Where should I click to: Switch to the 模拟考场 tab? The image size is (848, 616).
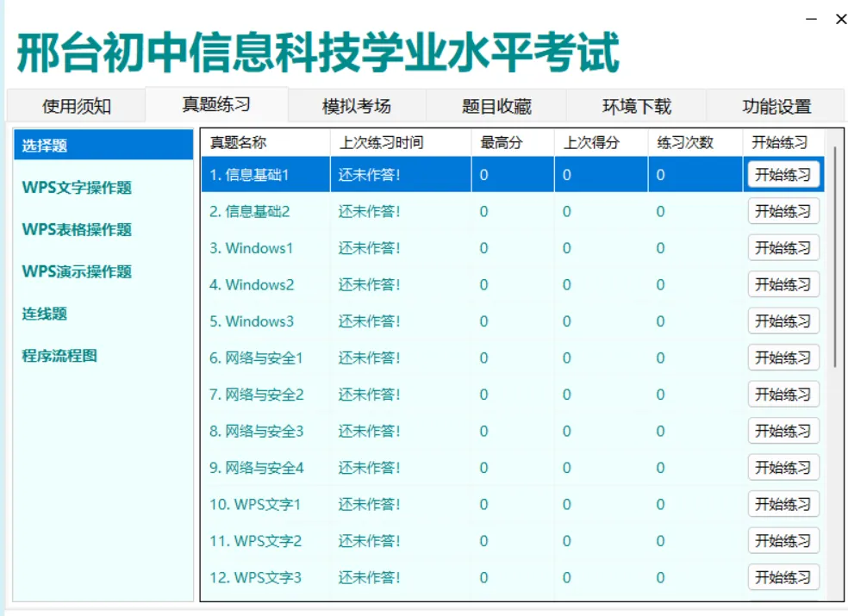[356, 106]
